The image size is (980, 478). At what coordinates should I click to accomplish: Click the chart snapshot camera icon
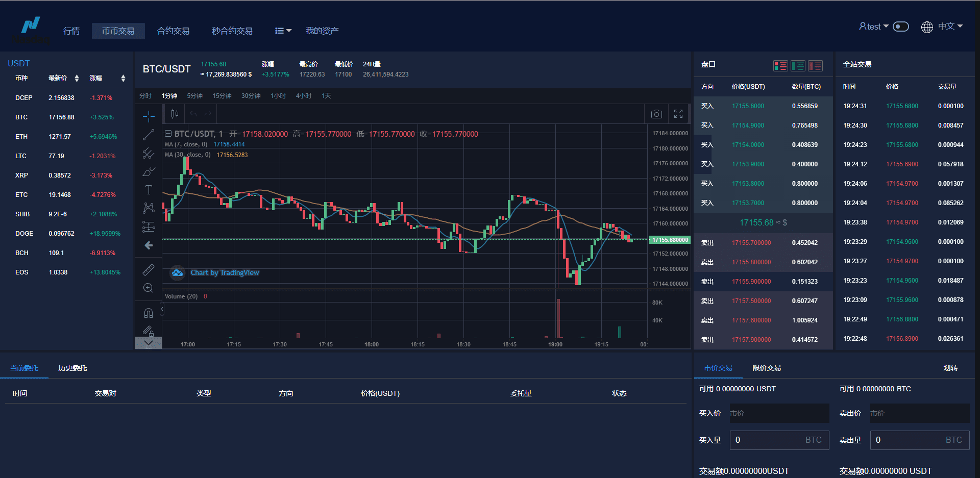[656, 114]
